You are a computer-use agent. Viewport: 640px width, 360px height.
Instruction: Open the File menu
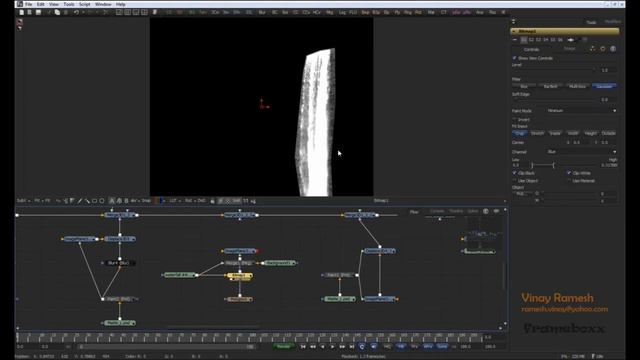coord(28,4)
